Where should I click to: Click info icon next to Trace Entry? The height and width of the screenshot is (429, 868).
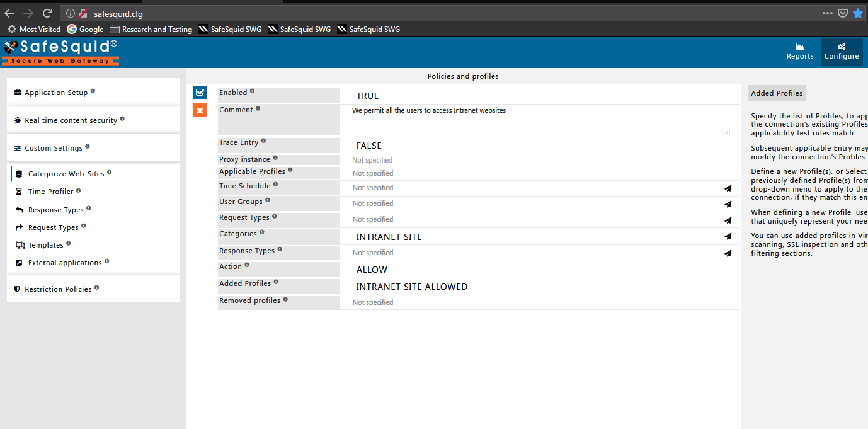coord(264,141)
